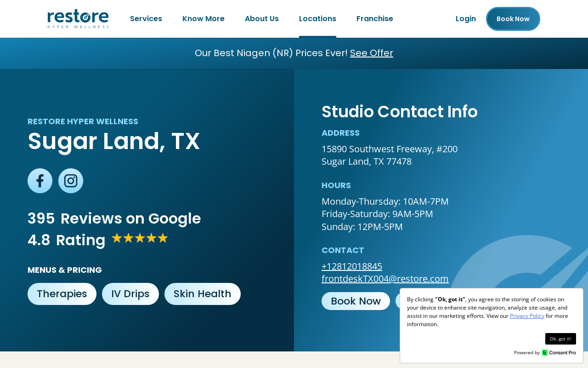Open the Facebook page icon

coord(40,181)
